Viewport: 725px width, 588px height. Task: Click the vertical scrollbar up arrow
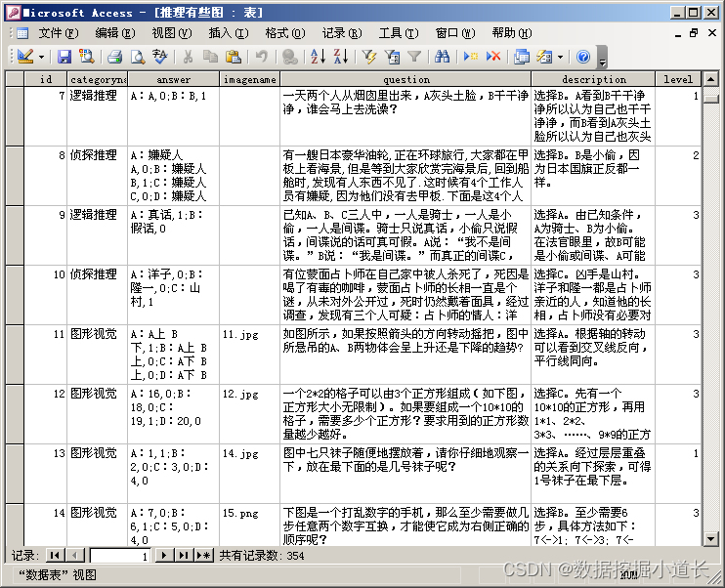[x=710, y=79]
